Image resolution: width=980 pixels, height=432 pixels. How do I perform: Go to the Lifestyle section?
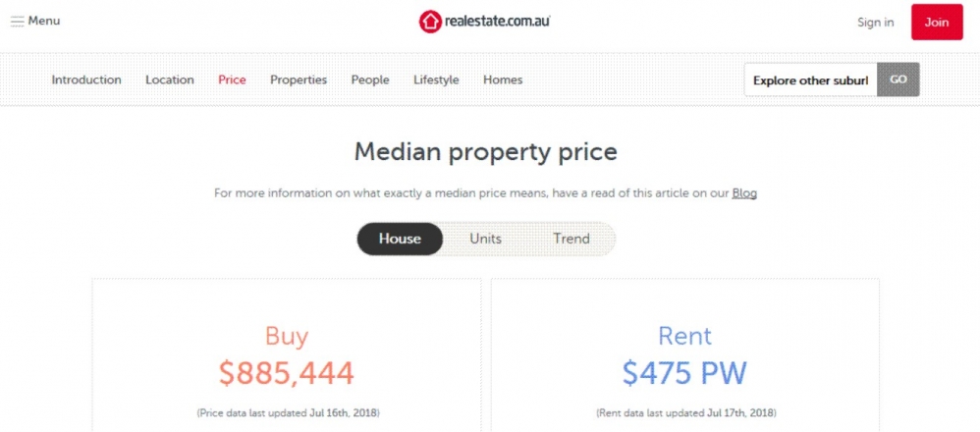coord(436,81)
